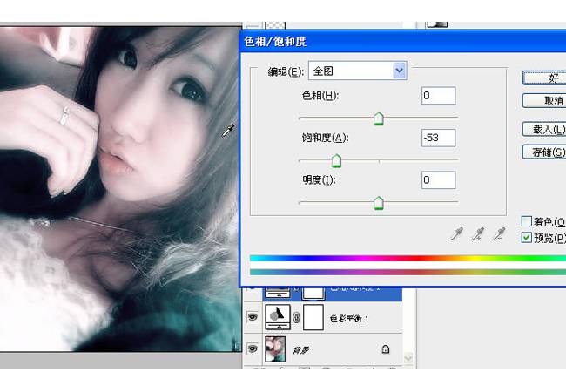
Task: Click the lock icon on 背景 layer
Action: coord(386,349)
